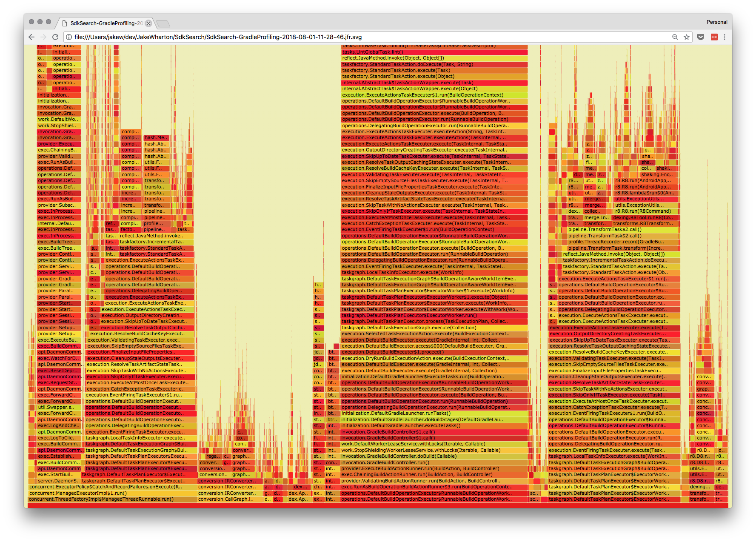Click execution.DefaultBuildExecuter$1.proceed() frame
The height and width of the screenshot is (542, 756).
[434, 352]
